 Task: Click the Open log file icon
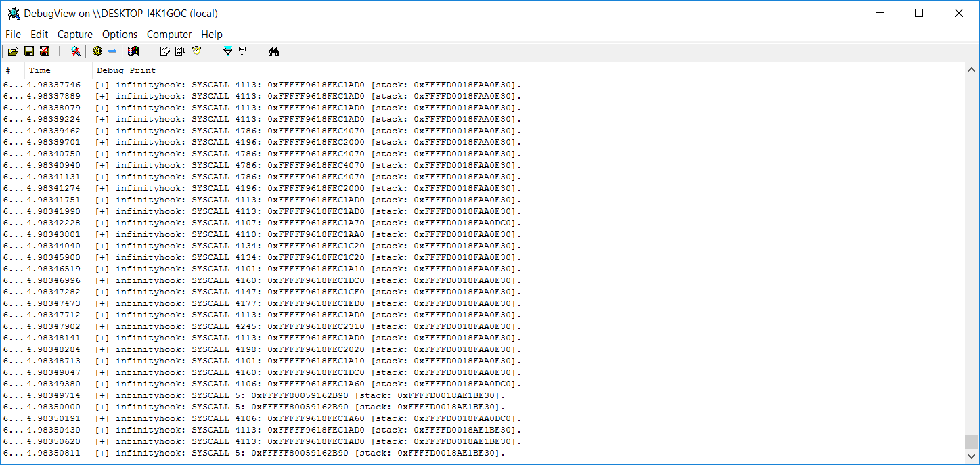tap(14, 51)
